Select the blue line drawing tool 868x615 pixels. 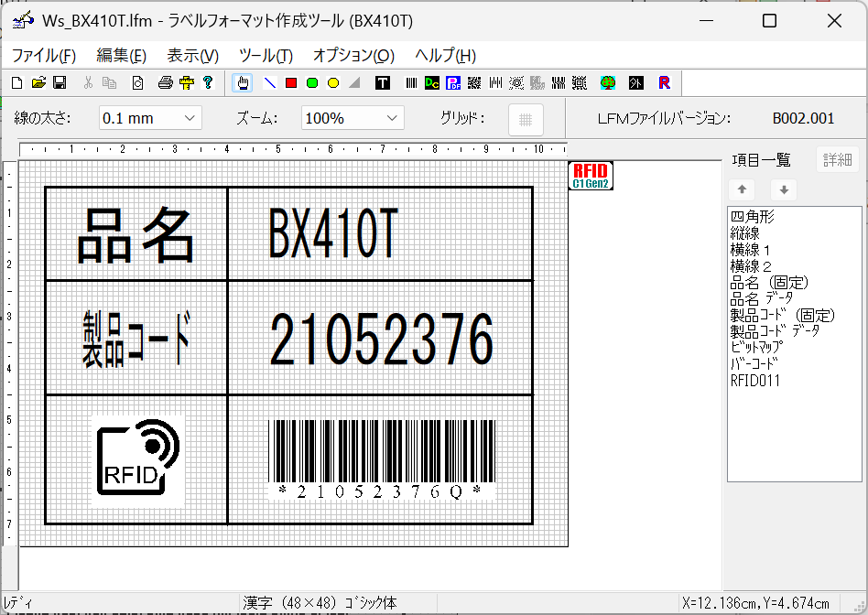click(269, 83)
